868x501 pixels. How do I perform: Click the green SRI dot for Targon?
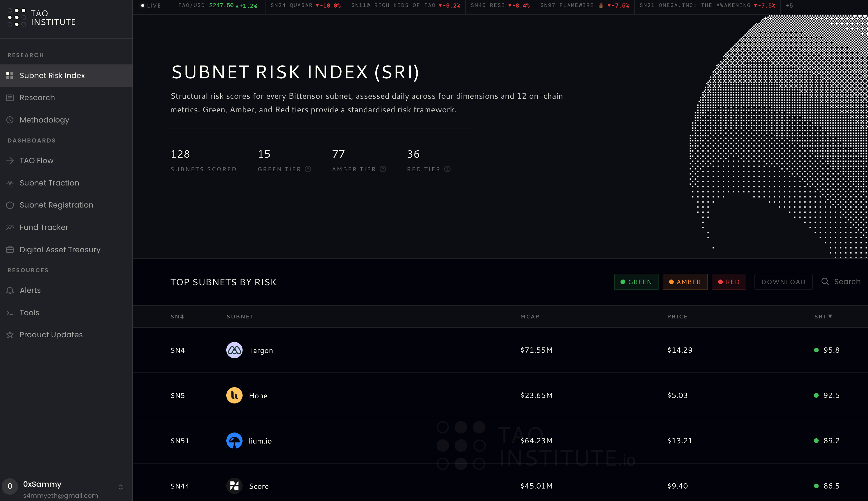816,350
